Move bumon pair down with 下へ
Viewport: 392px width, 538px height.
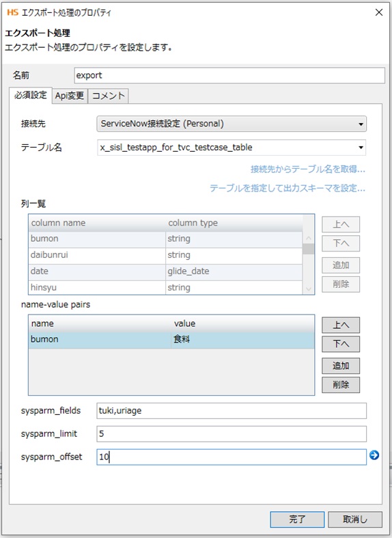[x=341, y=344]
